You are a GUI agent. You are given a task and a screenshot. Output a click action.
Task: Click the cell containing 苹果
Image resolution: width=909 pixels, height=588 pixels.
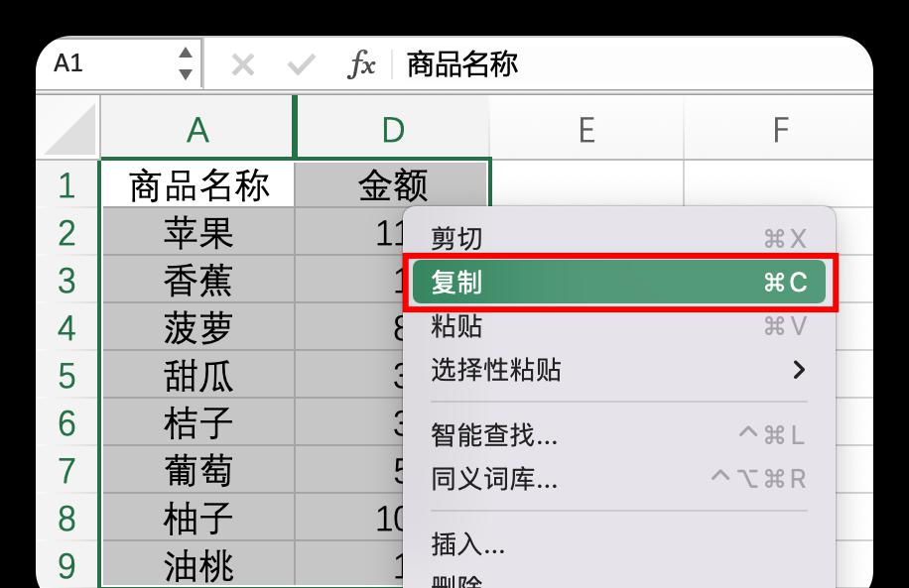point(198,232)
